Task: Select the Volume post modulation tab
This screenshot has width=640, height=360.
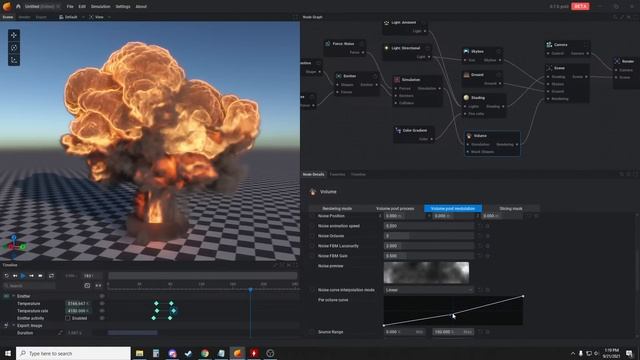Action: [453, 209]
